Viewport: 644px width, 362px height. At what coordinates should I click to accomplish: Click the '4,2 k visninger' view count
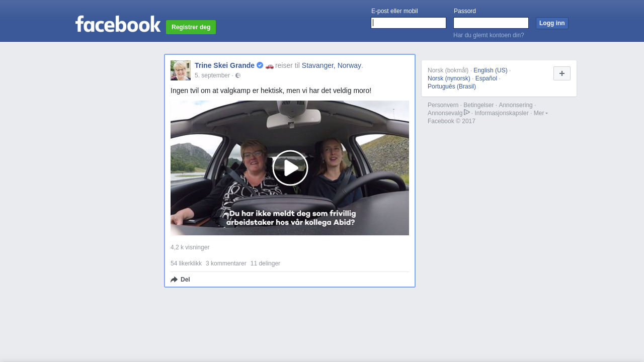coord(190,247)
